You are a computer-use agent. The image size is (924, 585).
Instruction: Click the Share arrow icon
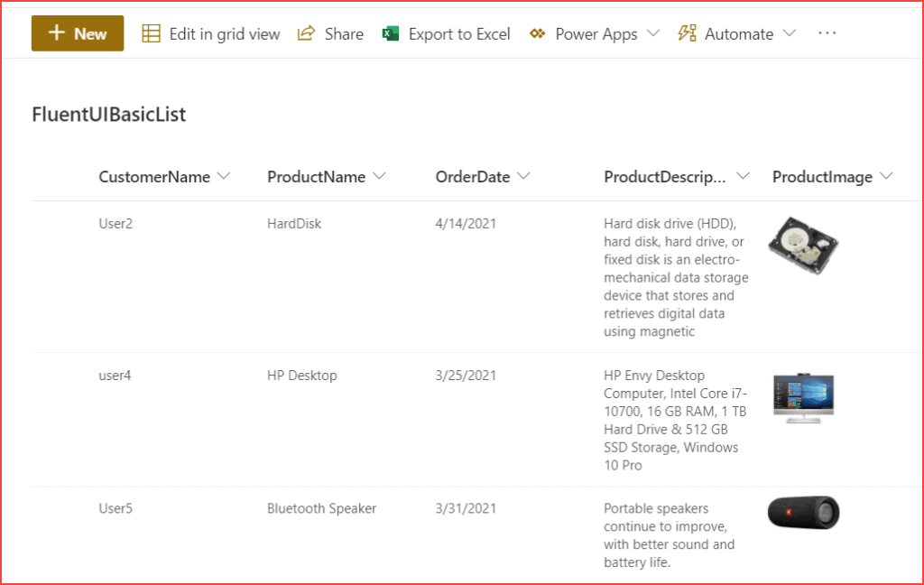coord(306,33)
